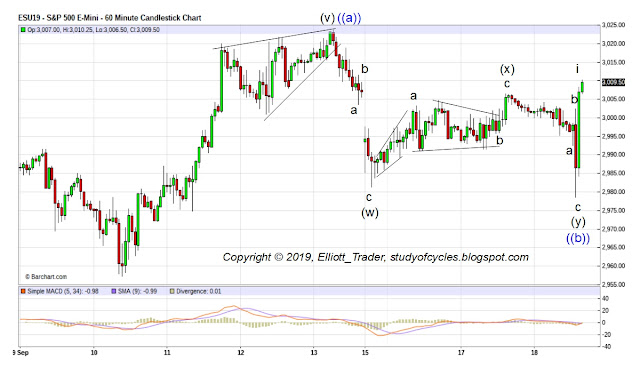The width and height of the screenshot is (640, 384).
Task: Click the 2,975.00 price axis label
Action: click(x=613, y=211)
